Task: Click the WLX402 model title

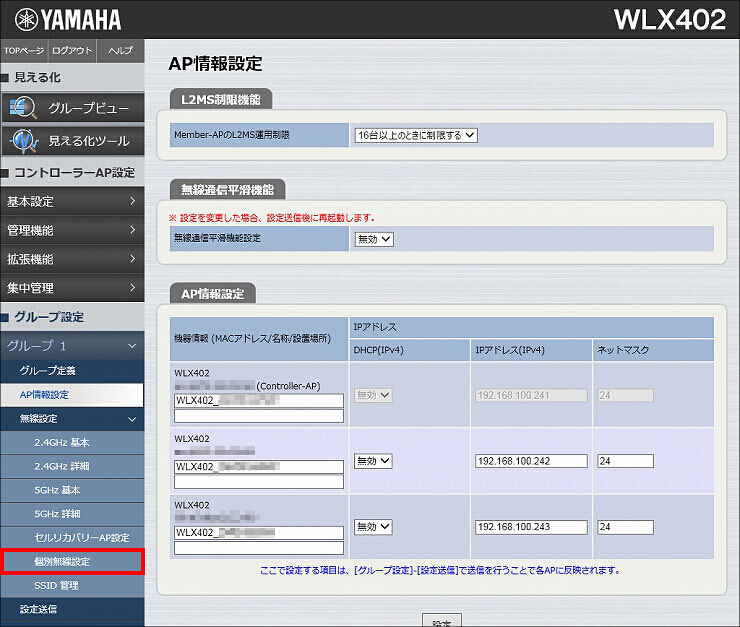Action: click(670, 20)
